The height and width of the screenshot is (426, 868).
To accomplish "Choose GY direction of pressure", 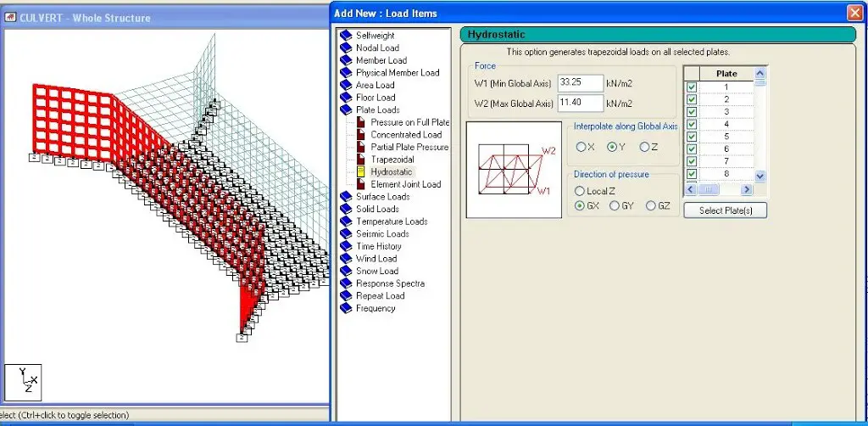I will (x=615, y=205).
